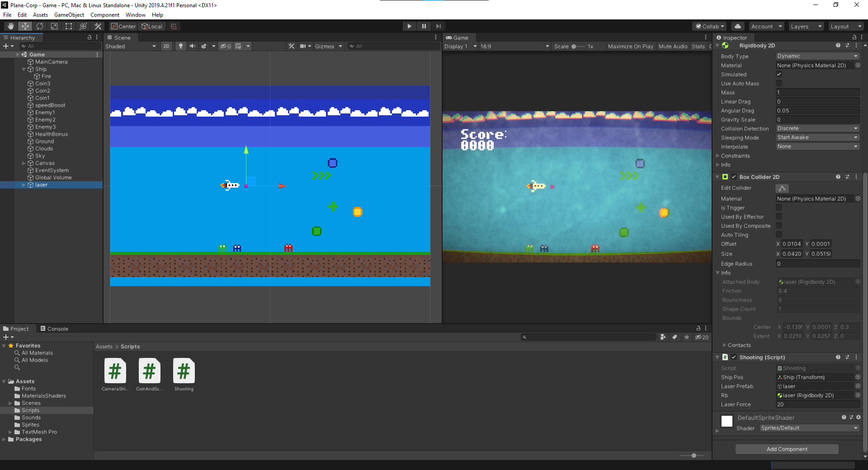Screen dimensions: 868x470
Task: Lock the Hierarchy panel
Action: point(90,38)
